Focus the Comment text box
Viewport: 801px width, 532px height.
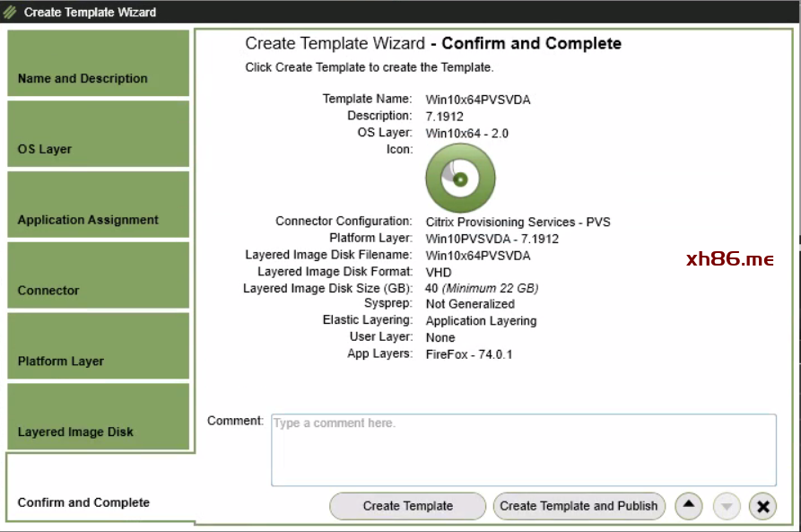pyautogui.click(x=523, y=450)
